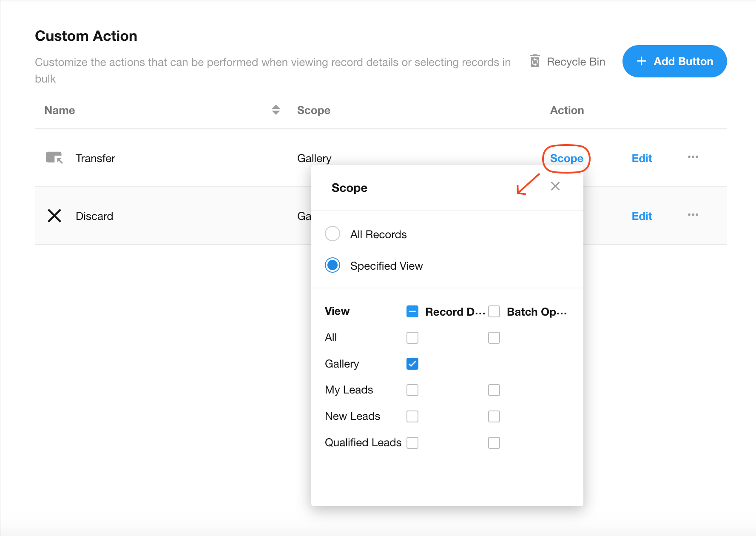This screenshot has height=536, width=756.
Task: Click Edit for the Discard action
Action: click(642, 216)
